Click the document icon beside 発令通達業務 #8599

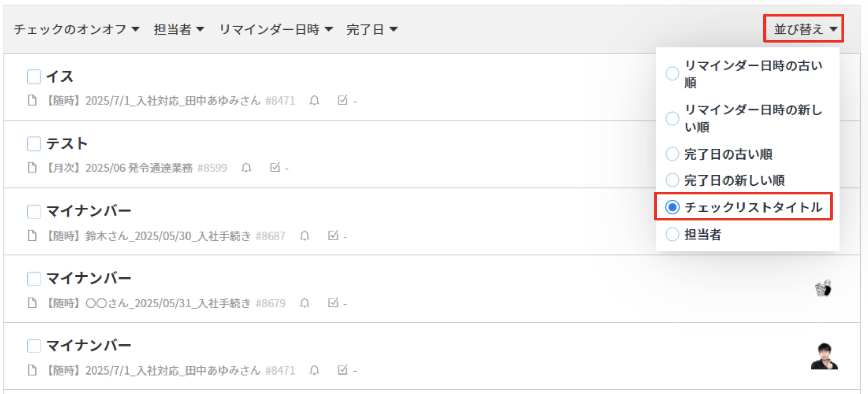pos(32,168)
